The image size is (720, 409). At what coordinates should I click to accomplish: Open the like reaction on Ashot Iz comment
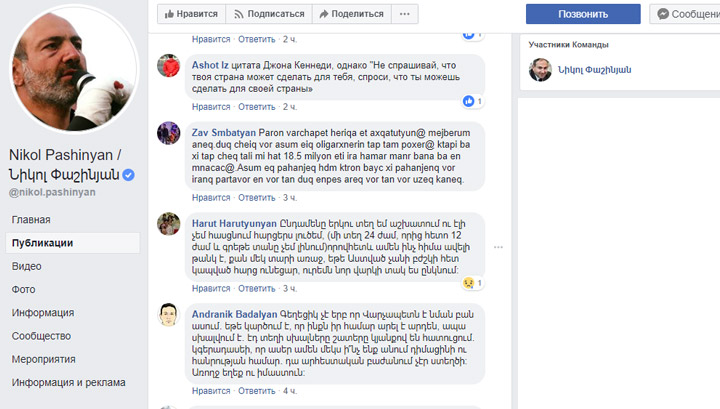pos(472,101)
